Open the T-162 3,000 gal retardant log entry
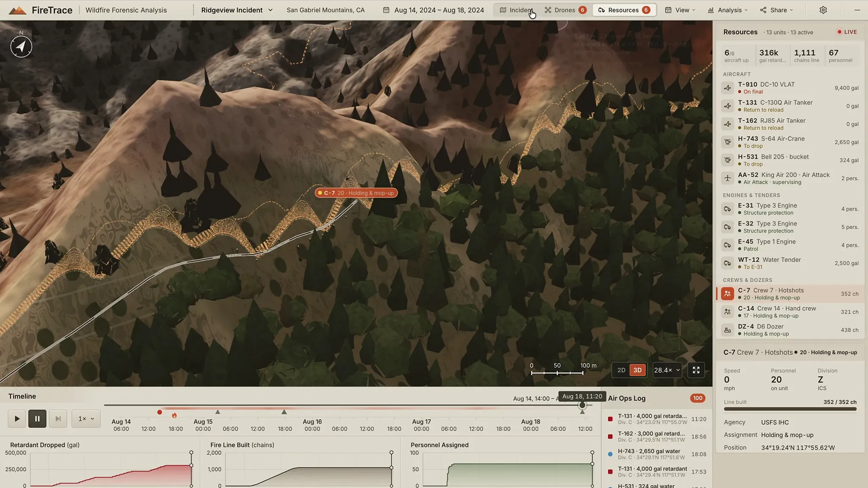 coord(657,436)
